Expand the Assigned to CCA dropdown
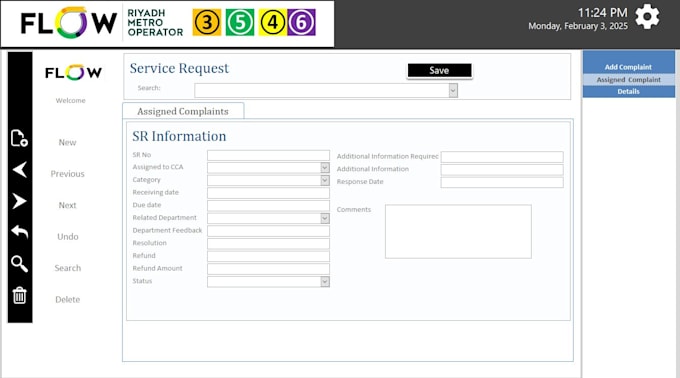 point(324,167)
